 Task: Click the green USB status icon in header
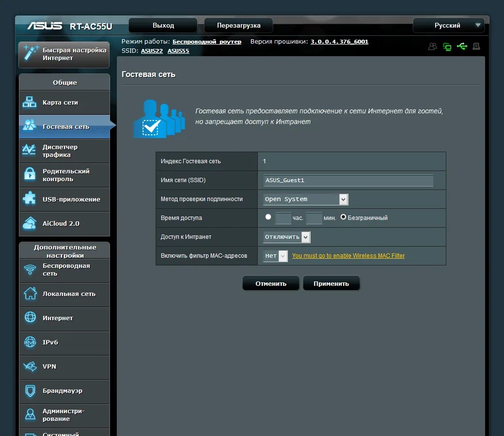coord(462,47)
